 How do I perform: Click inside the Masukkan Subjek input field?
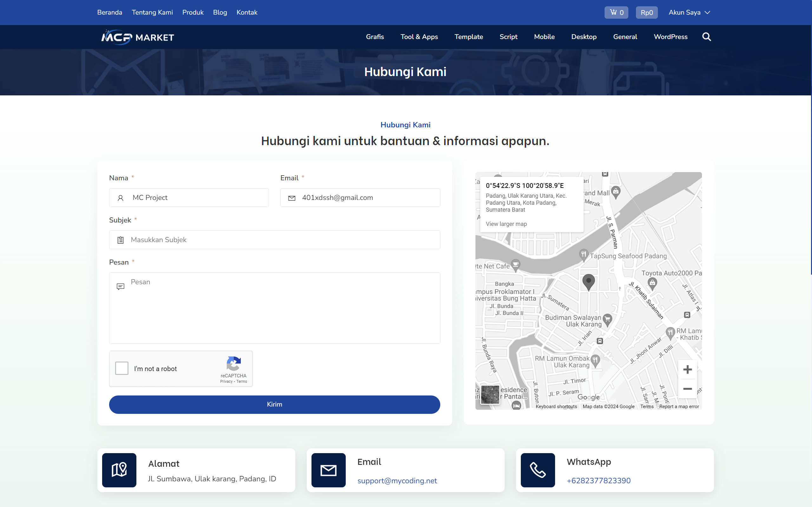coord(274,240)
